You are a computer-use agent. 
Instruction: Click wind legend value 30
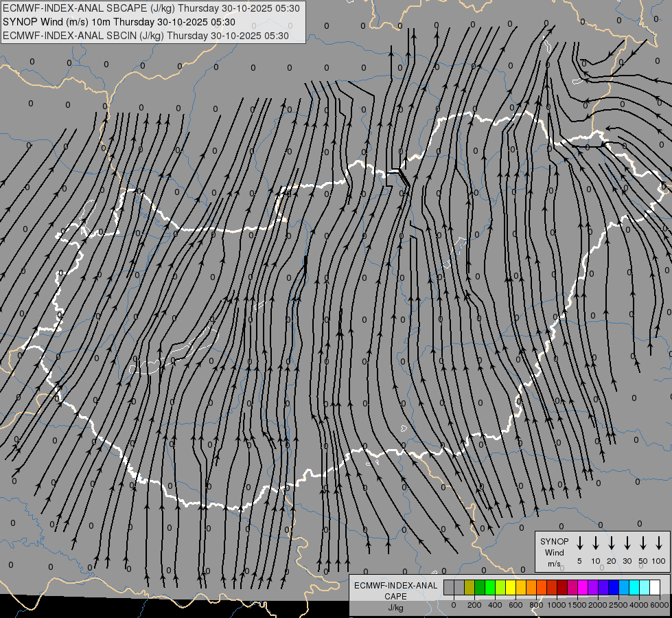[627, 561]
